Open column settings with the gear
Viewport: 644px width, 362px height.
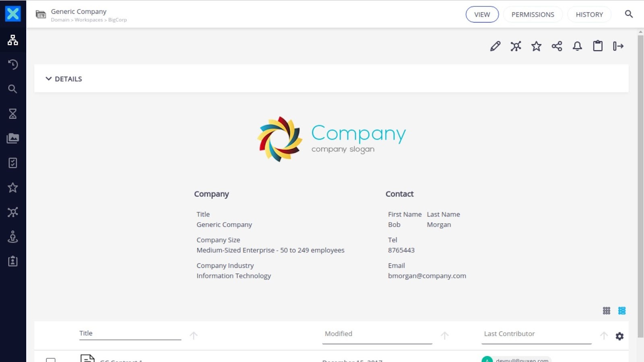pyautogui.click(x=619, y=336)
